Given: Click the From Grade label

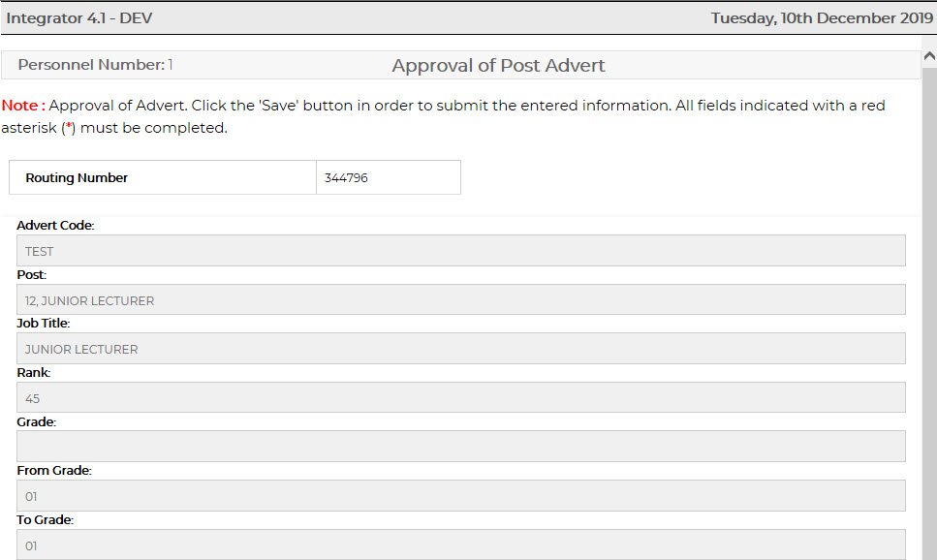Looking at the screenshot, I should coord(54,471).
